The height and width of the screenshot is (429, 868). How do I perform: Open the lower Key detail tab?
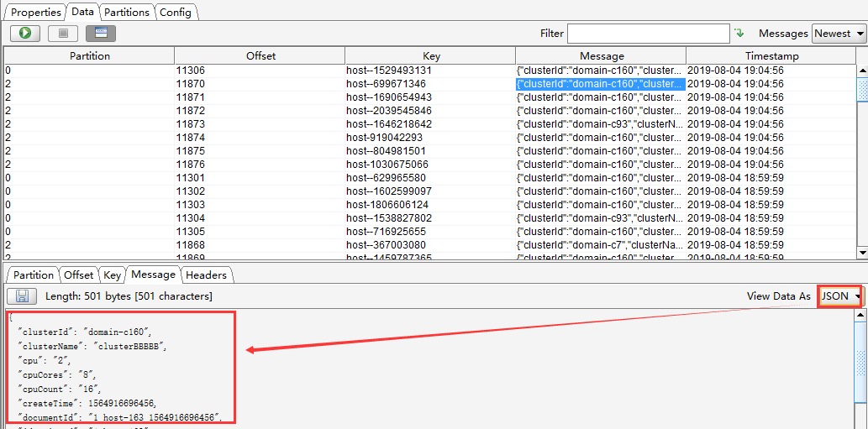(x=113, y=275)
